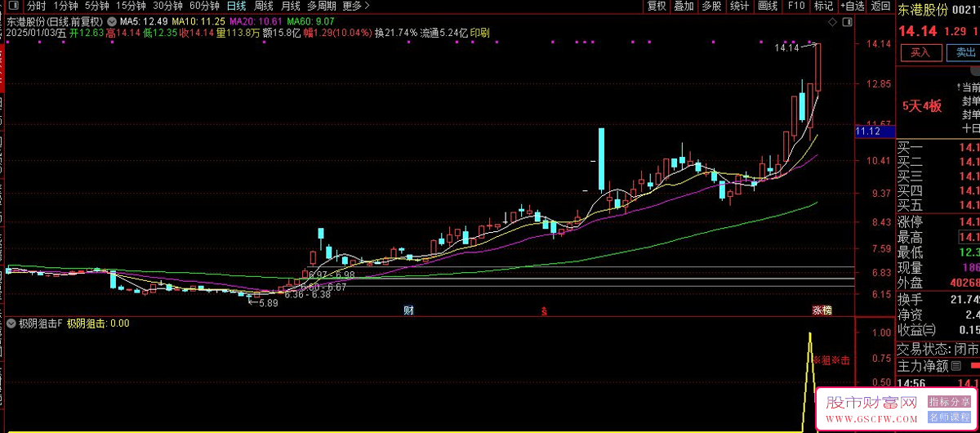Screen dimensions: 980x433
Task: Click the 交易状态: 闭市 status text
Action: click(x=938, y=349)
